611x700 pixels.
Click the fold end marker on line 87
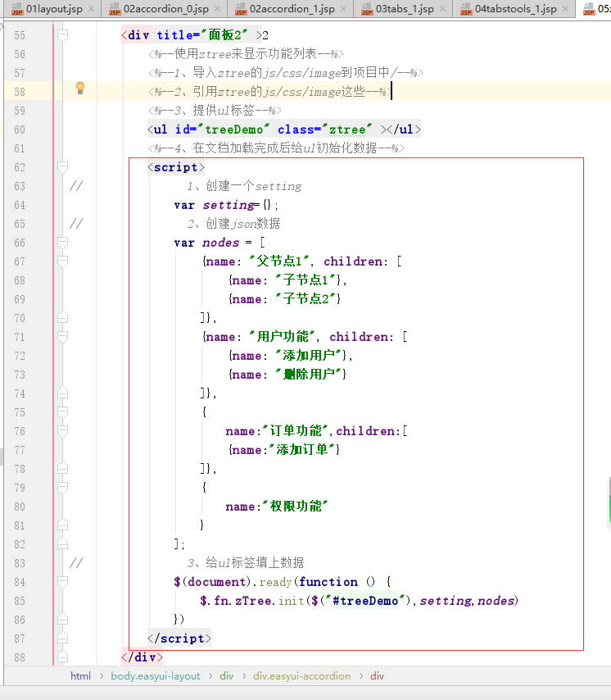(x=63, y=638)
